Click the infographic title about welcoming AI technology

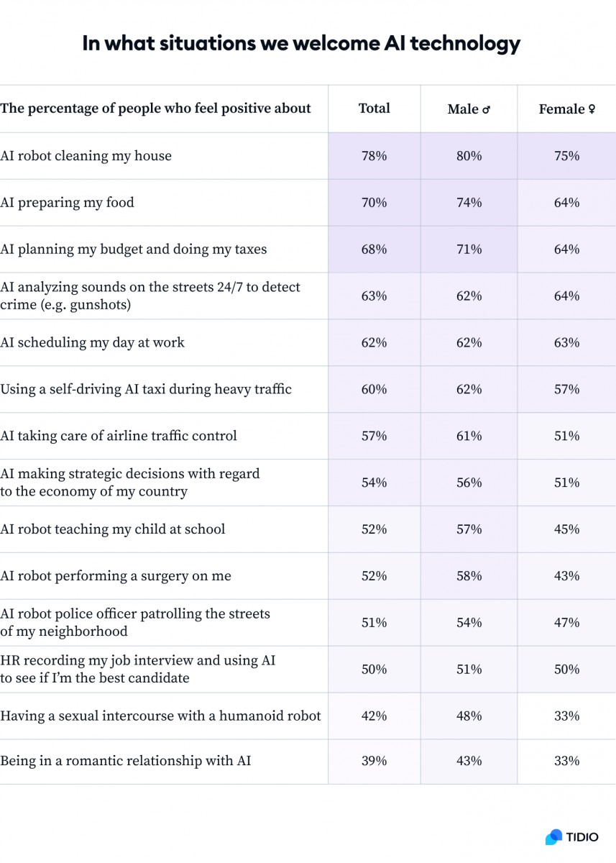pyautogui.click(x=301, y=44)
